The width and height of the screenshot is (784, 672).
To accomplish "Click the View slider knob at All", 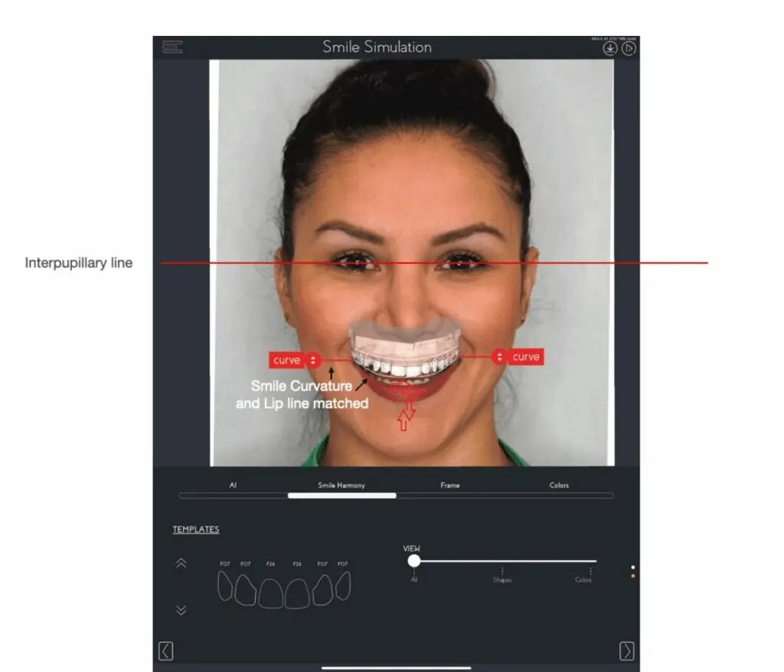I will coord(414,561).
